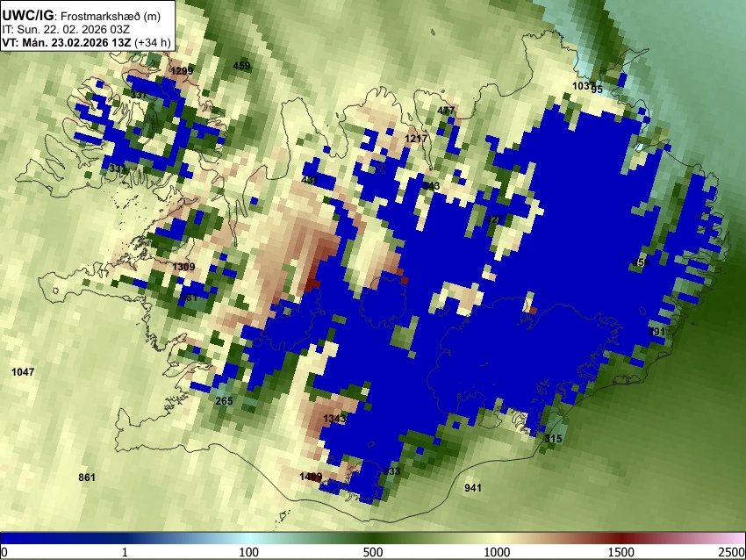Click the 500 tick on the color scale
This screenshot has width=746, height=560.
[x=373, y=552]
